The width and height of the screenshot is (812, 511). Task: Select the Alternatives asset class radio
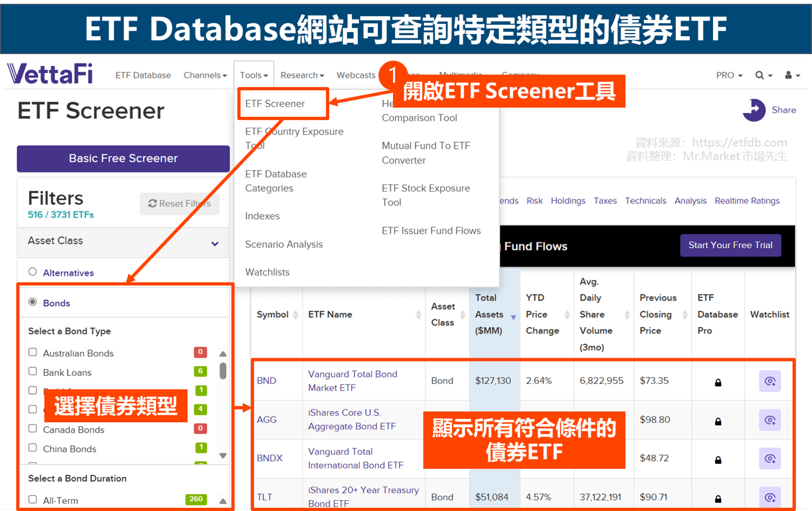32,272
